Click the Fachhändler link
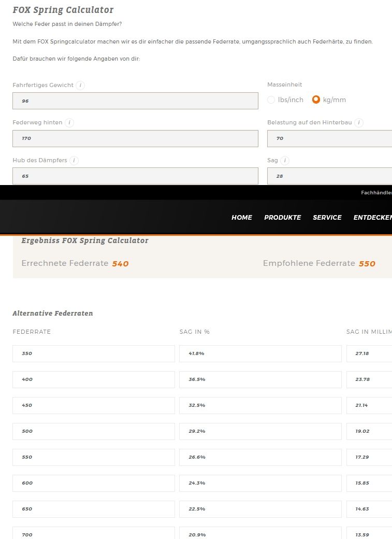This screenshot has width=392, height=539. pyautogui.click(x=376, y=193)
